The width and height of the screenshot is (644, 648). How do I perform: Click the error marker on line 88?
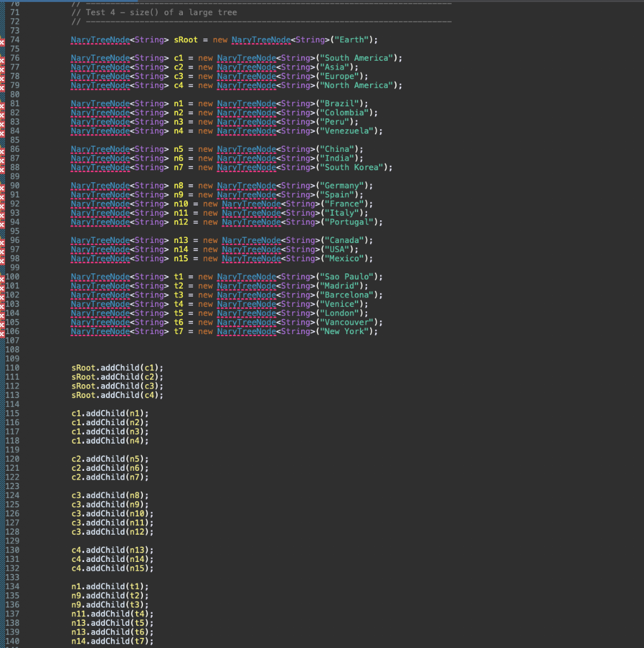pyautogui.click(x=2, y=169)
